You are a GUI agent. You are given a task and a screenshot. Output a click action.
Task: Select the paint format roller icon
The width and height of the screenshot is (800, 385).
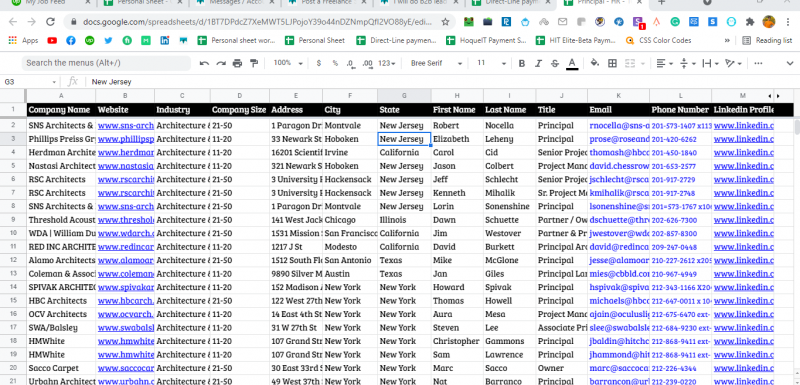click(254, 63)
